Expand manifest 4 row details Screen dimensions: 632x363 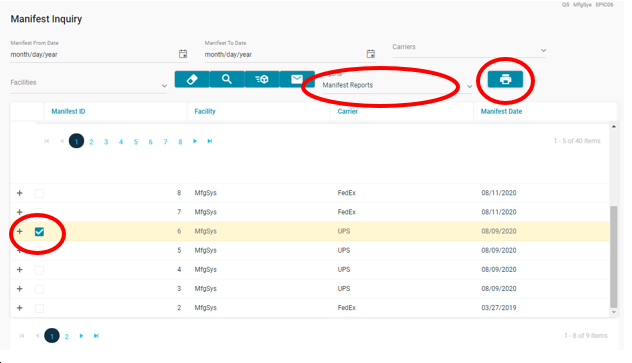[19, 270]
